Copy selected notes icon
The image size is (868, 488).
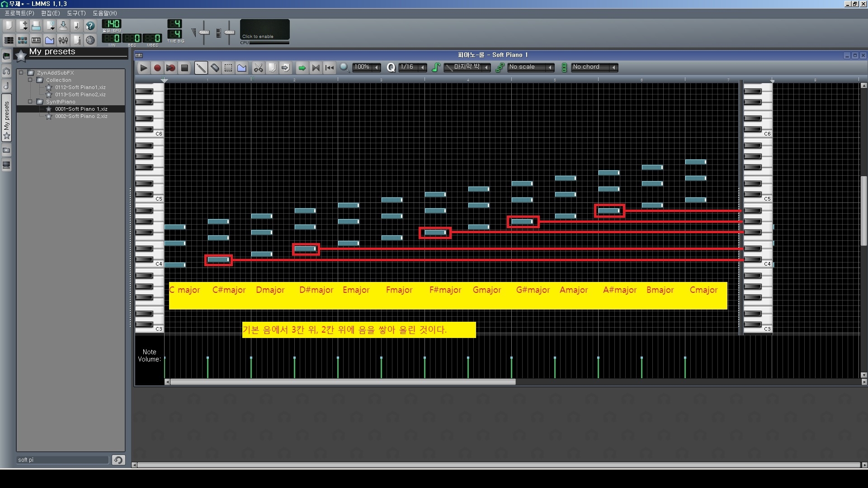coord(272,68)
